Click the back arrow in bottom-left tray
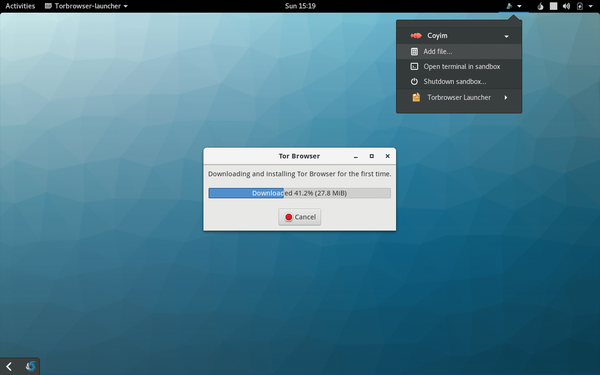Image resolution: width=600 pixels, height=375 pixels. (x=9, y=367)
